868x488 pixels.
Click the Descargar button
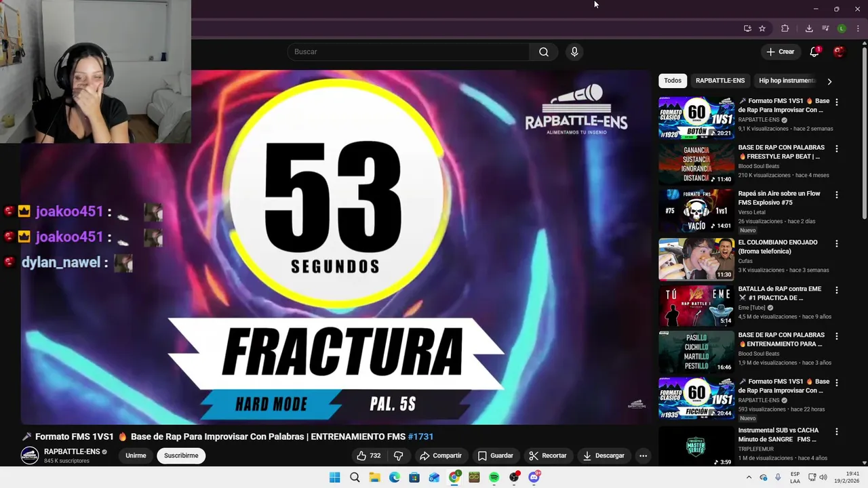[x=604, y=455]
